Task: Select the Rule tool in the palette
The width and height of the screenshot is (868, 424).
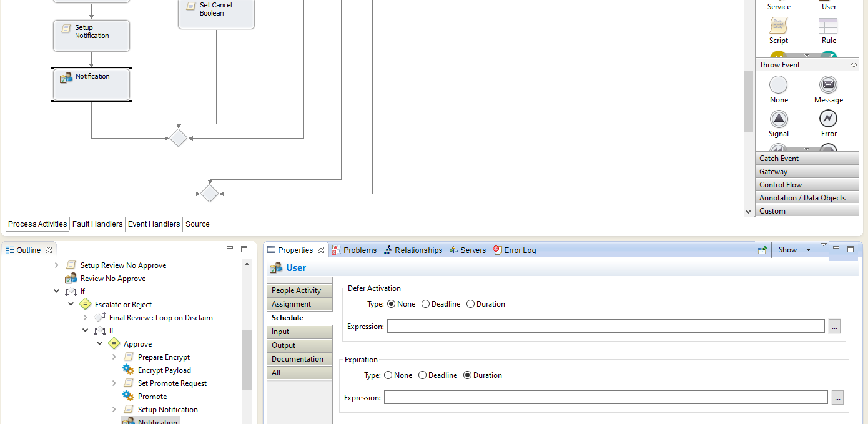Action: [x=828, y=26]
